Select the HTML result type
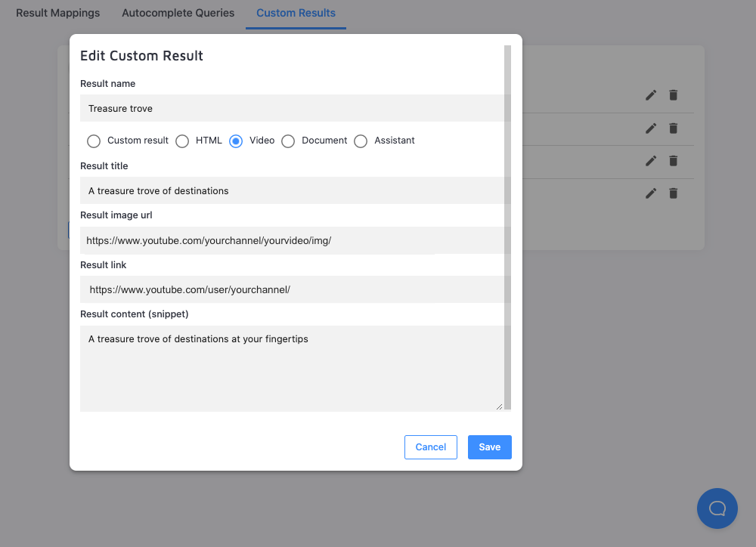 click(x=181, y=141)
